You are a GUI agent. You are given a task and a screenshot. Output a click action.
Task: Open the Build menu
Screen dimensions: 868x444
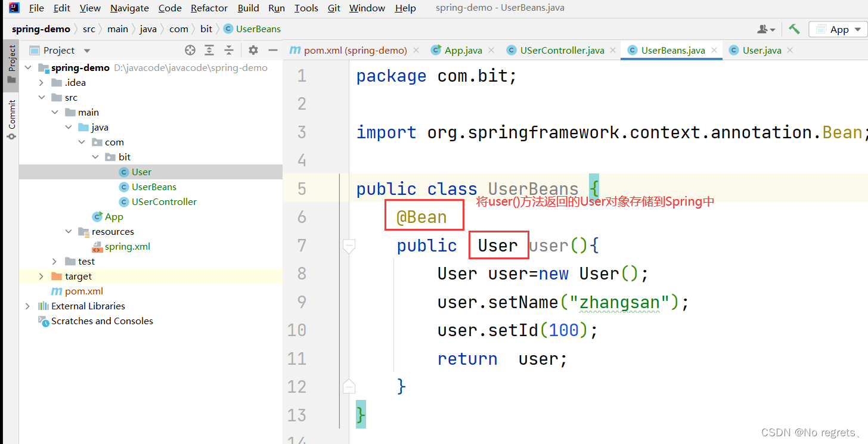tap(248, 8)
